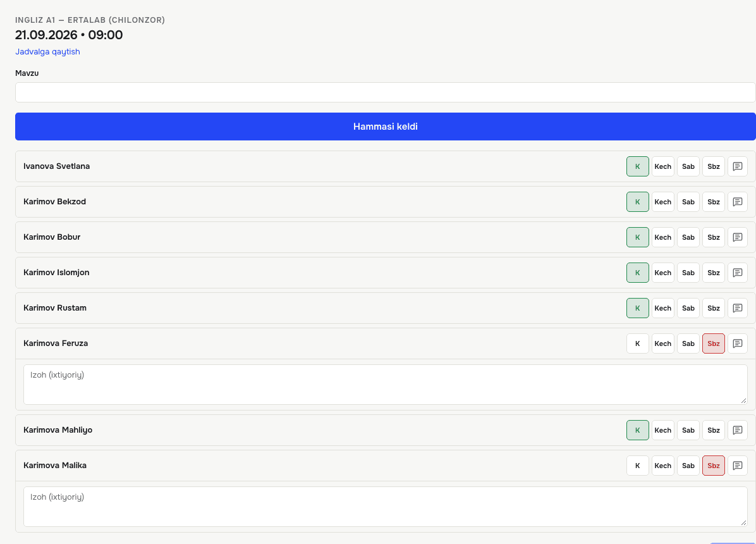Mark Karimov Rustam as Sab

pyautogui.click(x=688, y=308)
